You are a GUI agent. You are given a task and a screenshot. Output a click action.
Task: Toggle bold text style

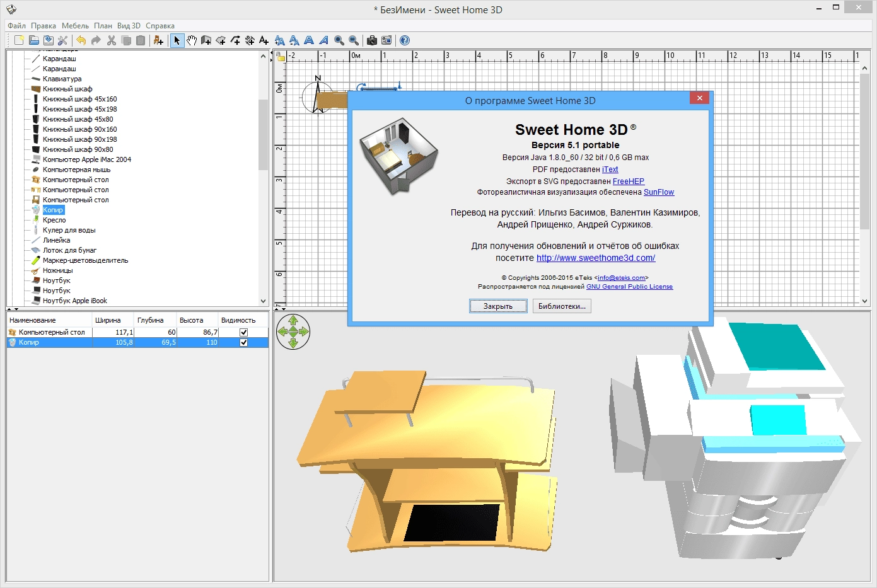tap(309, 40)
